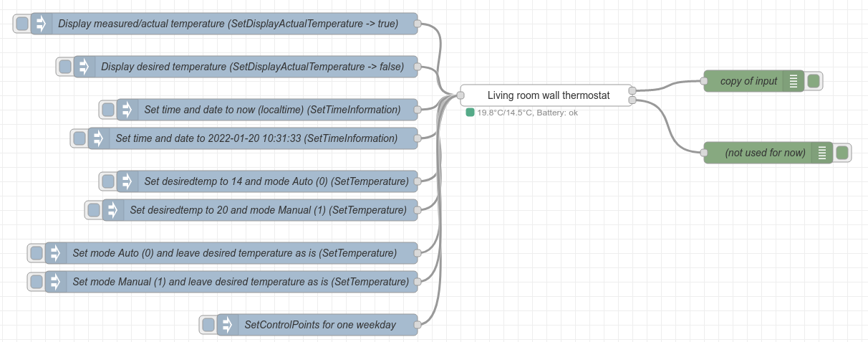
Task: Select label SetControlPoints for one weekday
Action: click(320, 325)
